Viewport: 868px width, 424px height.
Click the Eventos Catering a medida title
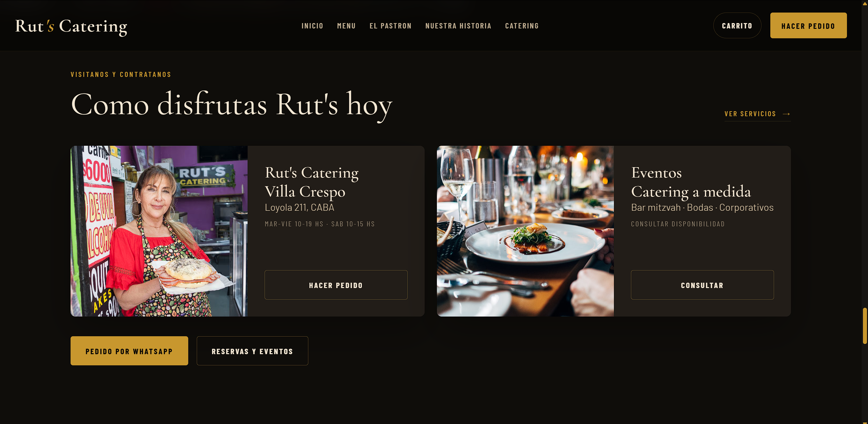point(691,182)
